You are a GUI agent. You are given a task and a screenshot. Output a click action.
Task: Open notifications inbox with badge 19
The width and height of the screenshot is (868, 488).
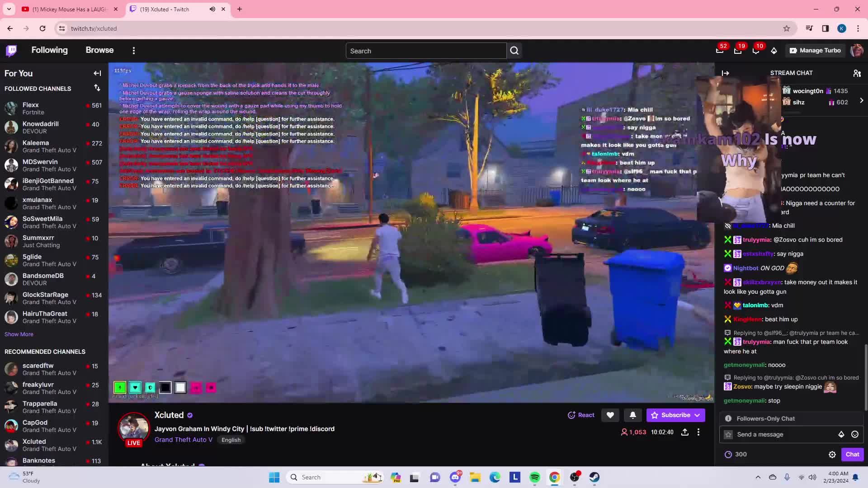(738, 51)
